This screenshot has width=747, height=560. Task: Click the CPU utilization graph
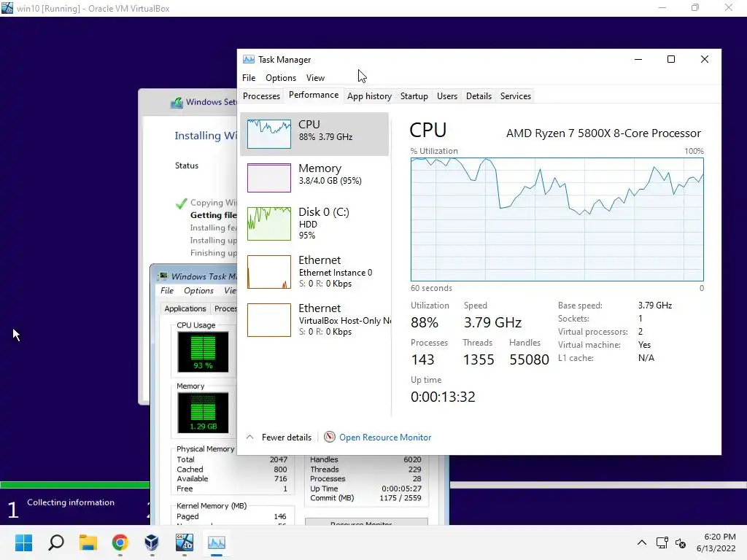[x=557, y=219]
